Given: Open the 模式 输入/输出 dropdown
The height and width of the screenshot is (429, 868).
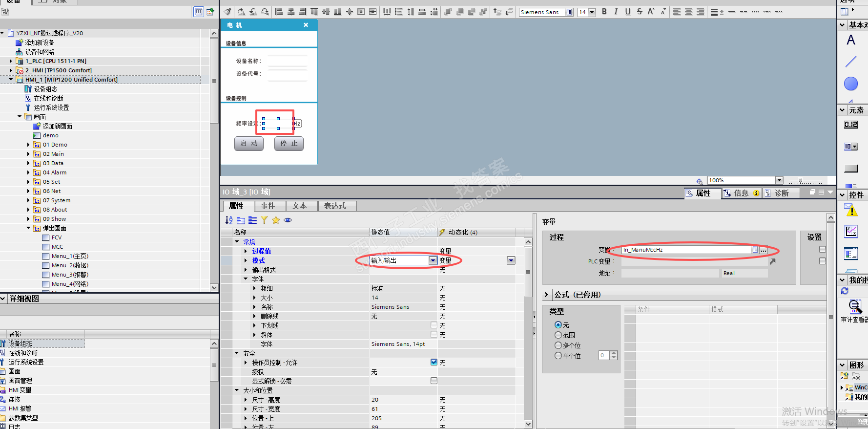Looking at the screenshot, I should (433, 260).
